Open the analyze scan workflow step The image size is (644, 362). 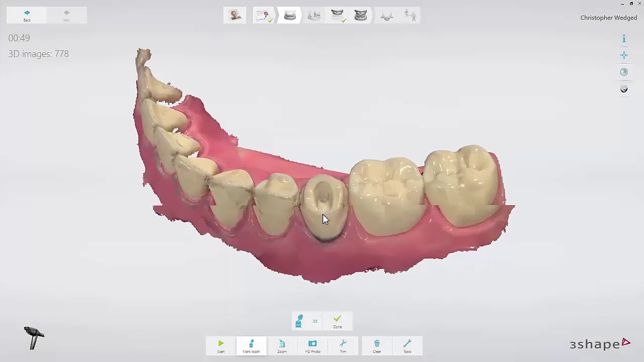pyautogui.click(x=386, y=16)
